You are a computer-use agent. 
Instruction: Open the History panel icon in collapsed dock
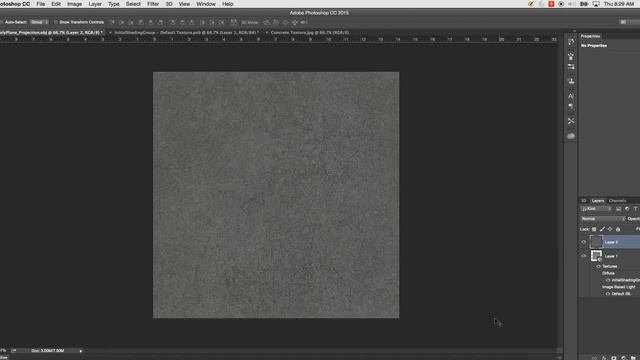click(x=571, y=42)
